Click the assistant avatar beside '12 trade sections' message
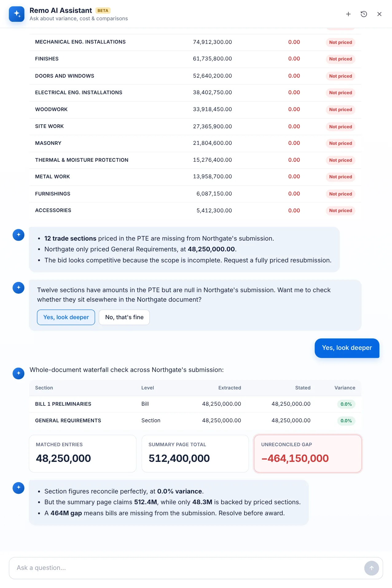The image size is (392, 588). (18, 235)
